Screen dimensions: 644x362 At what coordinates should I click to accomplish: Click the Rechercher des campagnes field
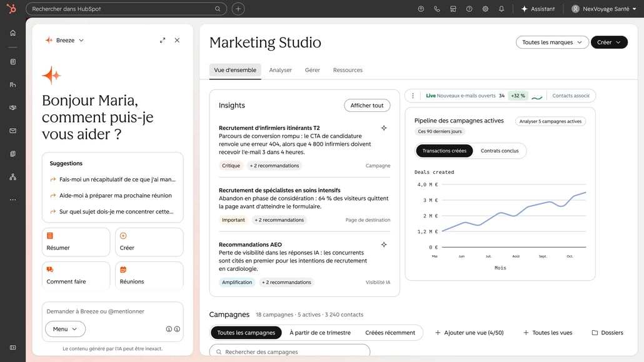tap(289, 351)
